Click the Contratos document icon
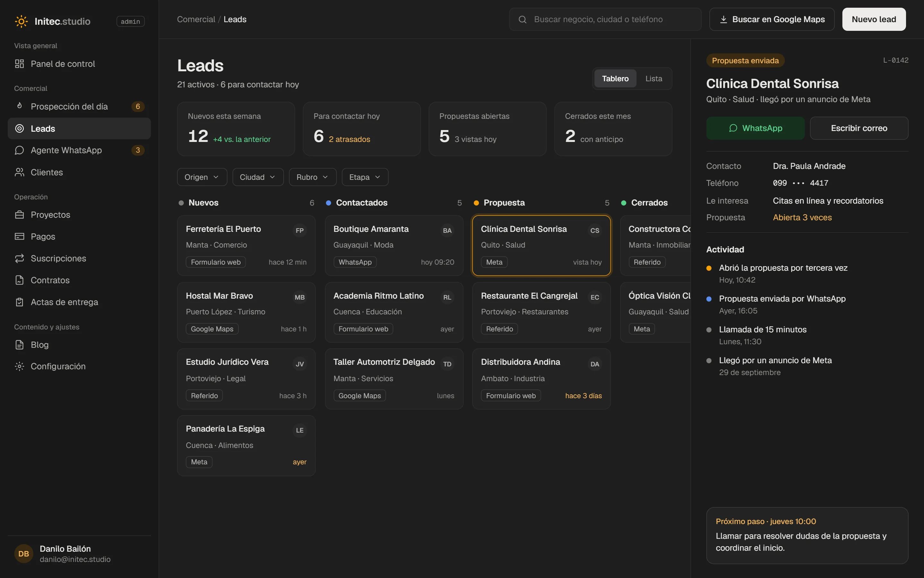924x578 pixels. pyautogui.click(x=20, y=280)
